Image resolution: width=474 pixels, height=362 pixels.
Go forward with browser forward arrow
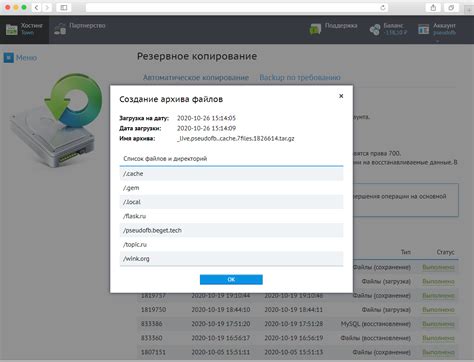click(47, 7)
